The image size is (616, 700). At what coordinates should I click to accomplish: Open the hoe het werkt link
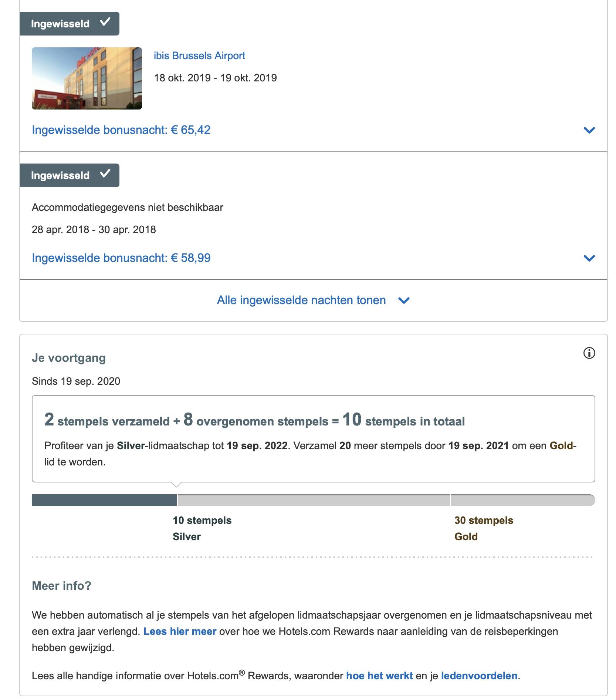coord(379,676)
